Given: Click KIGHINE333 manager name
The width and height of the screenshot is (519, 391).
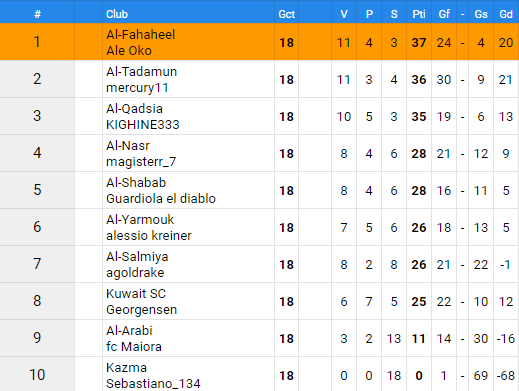Looking at the screenshot, I should coord(143,125).
